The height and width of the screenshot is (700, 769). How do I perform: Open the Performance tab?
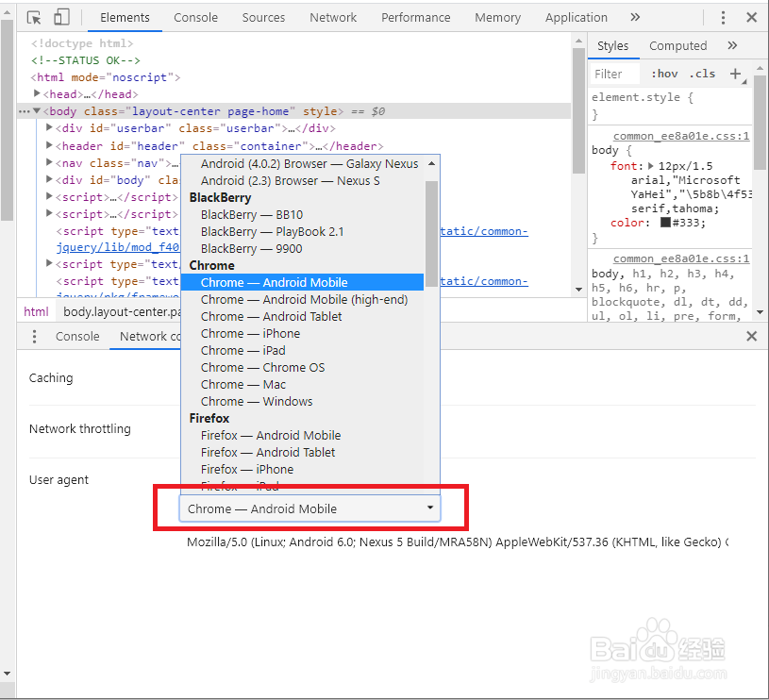(x=416, y=18)
